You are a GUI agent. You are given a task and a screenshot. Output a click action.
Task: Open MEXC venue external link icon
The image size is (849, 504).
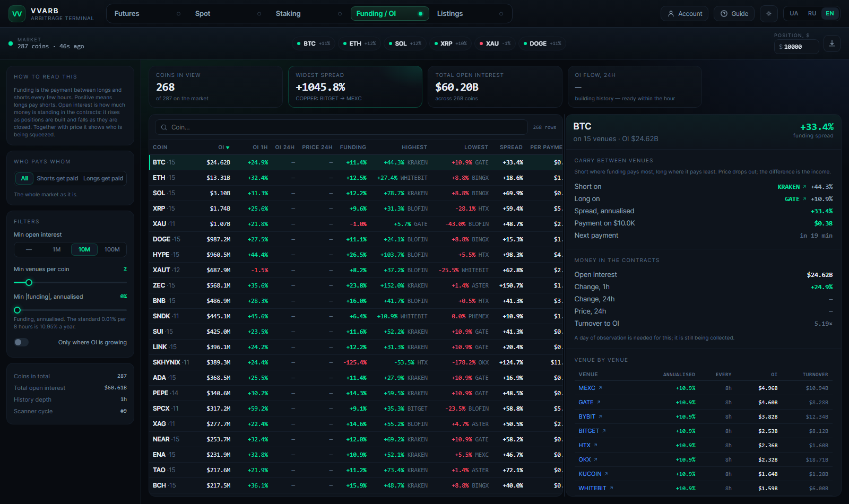click(600, 388)
